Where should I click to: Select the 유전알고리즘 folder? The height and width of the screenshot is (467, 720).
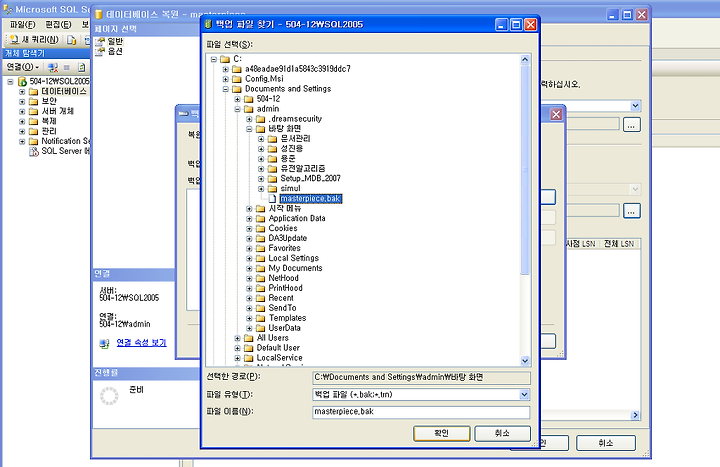pyautogui.click(x=303, y=169)
